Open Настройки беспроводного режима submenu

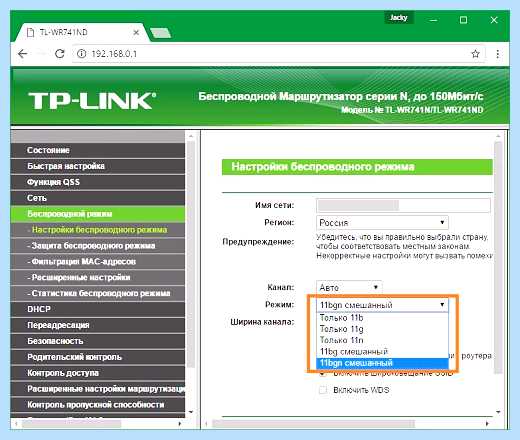(x=98, y=230)
